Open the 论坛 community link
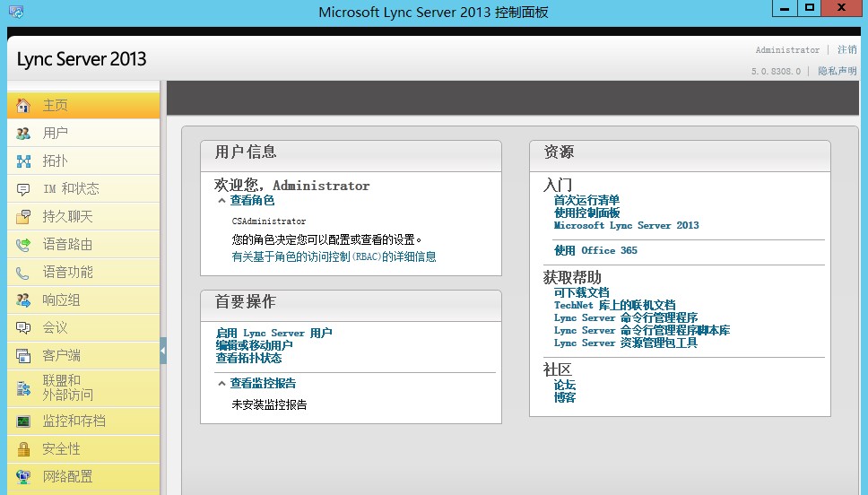 coord(565,385)
